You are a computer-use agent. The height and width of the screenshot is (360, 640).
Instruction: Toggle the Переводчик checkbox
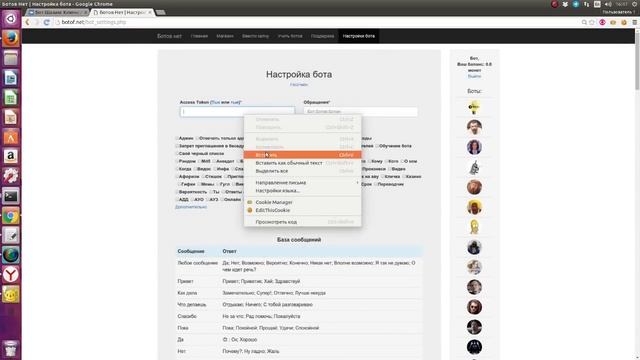point(375,184)
